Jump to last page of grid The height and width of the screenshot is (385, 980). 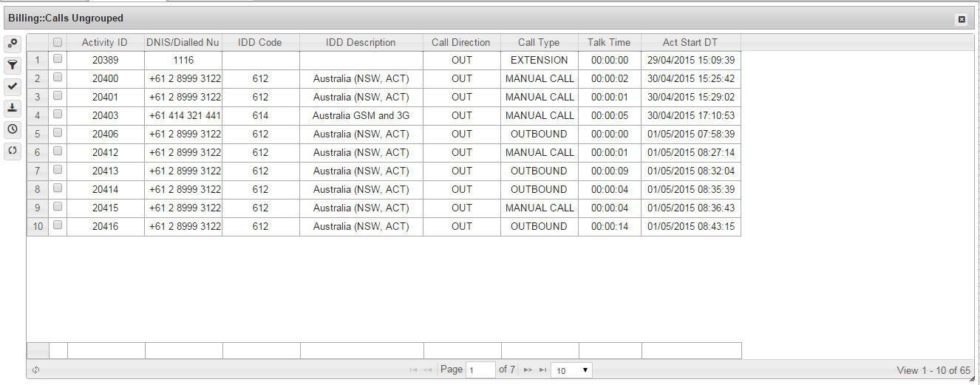click(x=542, y=370)
